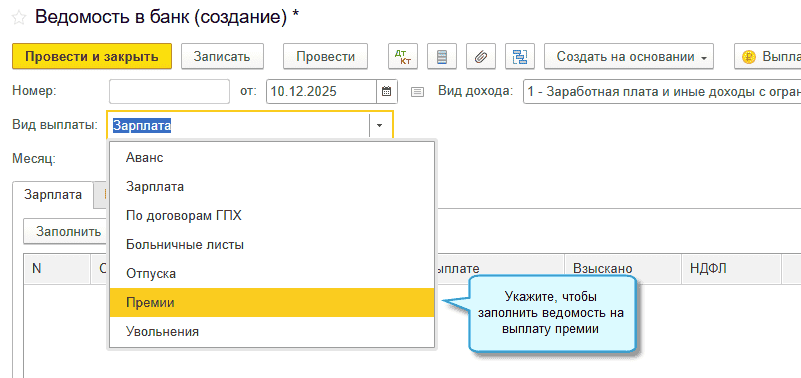Collapse the Вид выплаты dropdown arrow
The width and height of the screenshot is (801, 378).
pos(380,126)
